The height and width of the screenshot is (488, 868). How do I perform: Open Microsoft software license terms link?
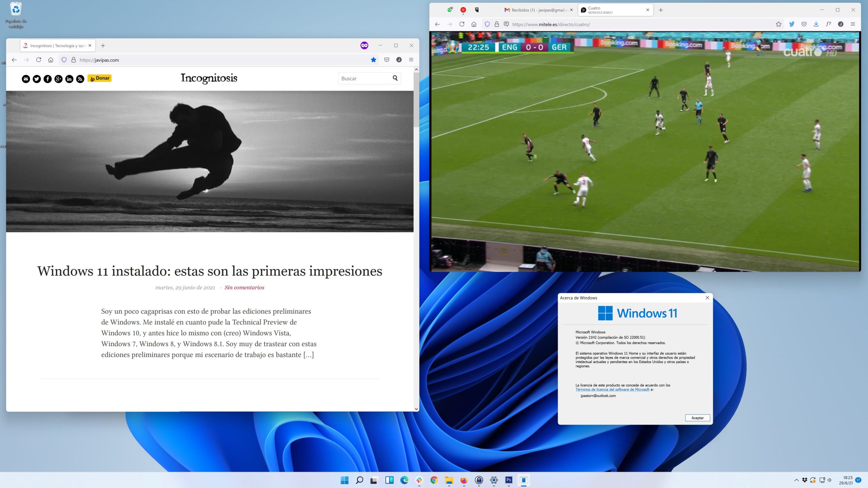612,390
